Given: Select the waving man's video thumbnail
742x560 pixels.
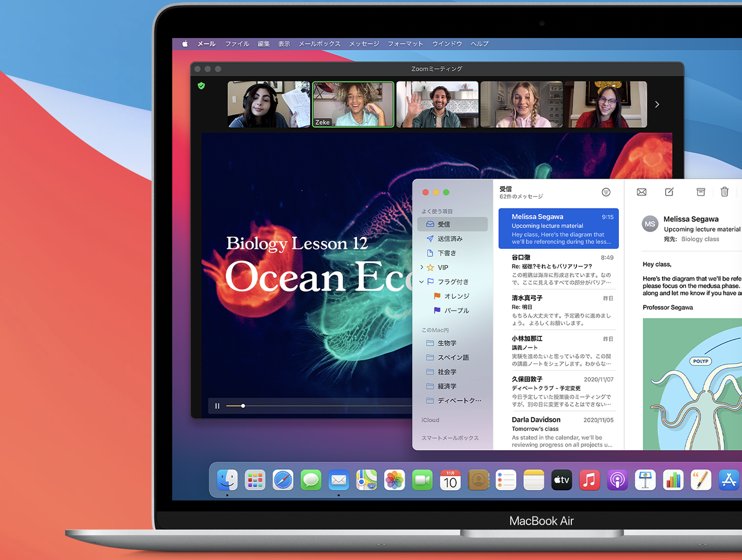Looking at the screenshot, I should [x=437, y=104].
